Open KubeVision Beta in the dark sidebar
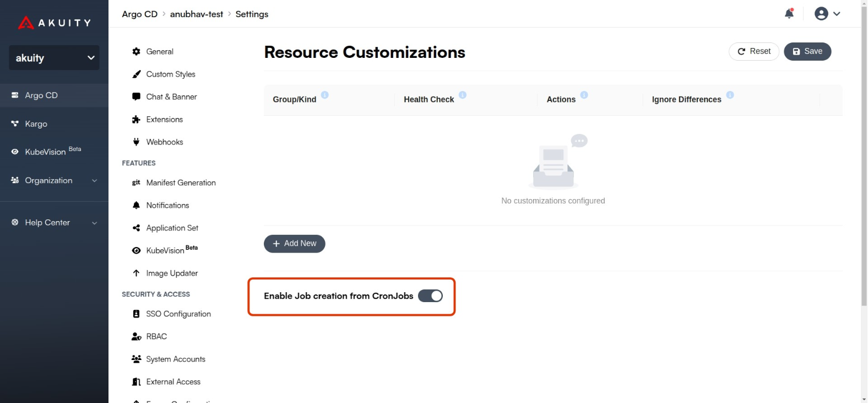The image size is (868, 403). pyautogui.click(x=54, y=152)
